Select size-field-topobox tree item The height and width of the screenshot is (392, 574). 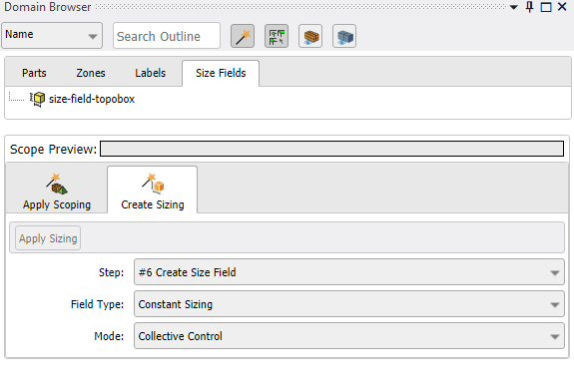[x=92, y=99]
